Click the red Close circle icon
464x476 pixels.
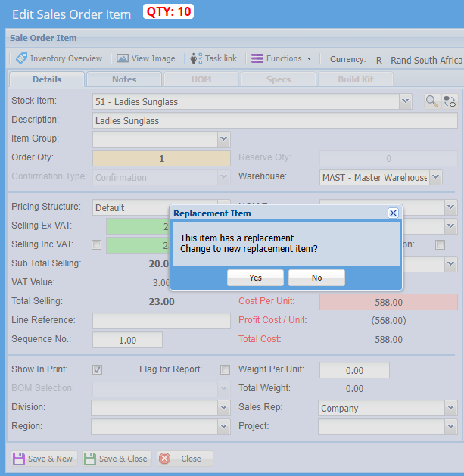click(165, 459)
